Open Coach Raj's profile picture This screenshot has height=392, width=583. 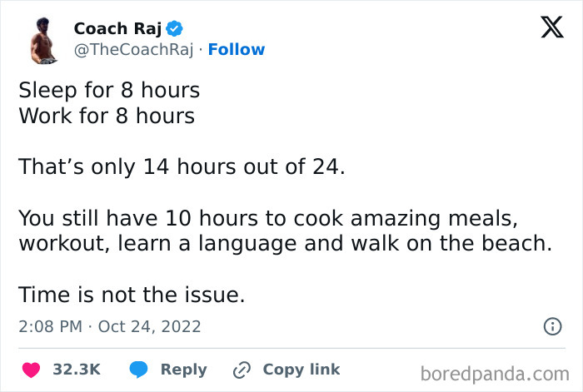coord(43,41)
